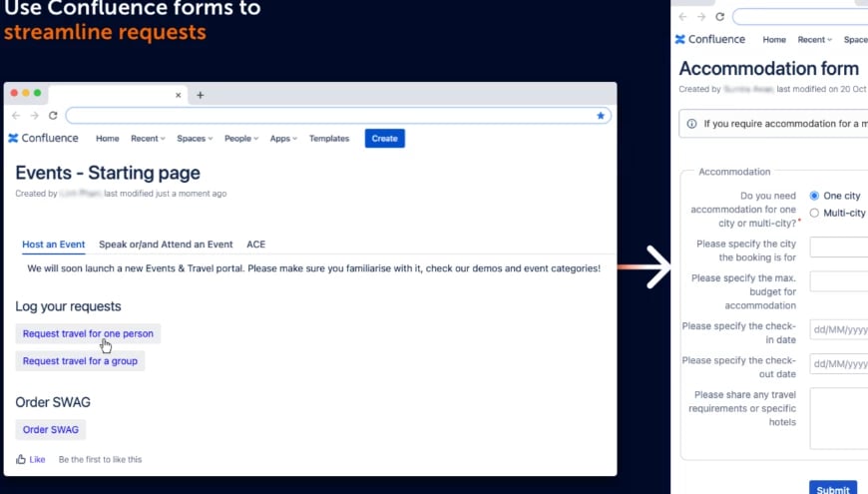Click the thumbs-up Like icon
Viewport: 868px width, 494px height.
click(x=21, y=459)
